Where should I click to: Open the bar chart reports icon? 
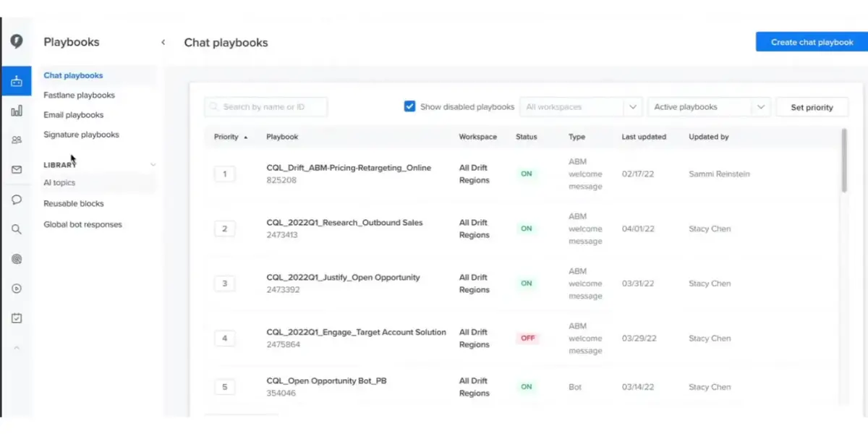tap(17, 111)
